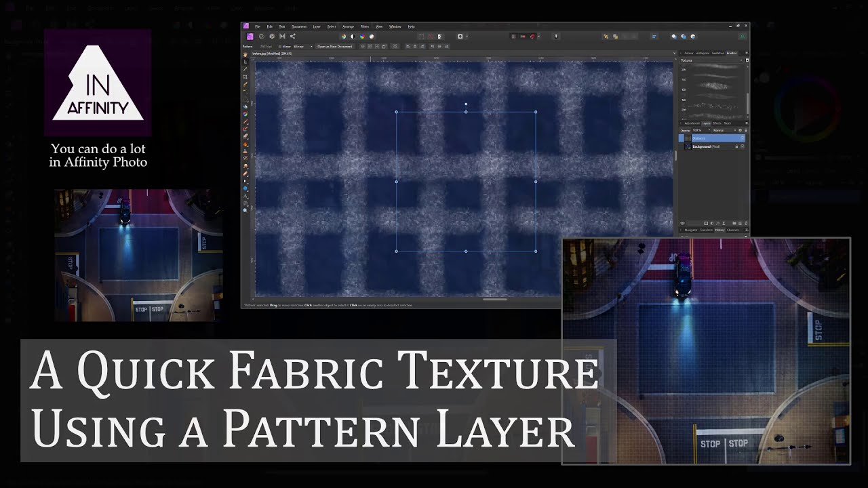
Task: Click the rotation handle above the pattern selection
Action: [466, 104]
